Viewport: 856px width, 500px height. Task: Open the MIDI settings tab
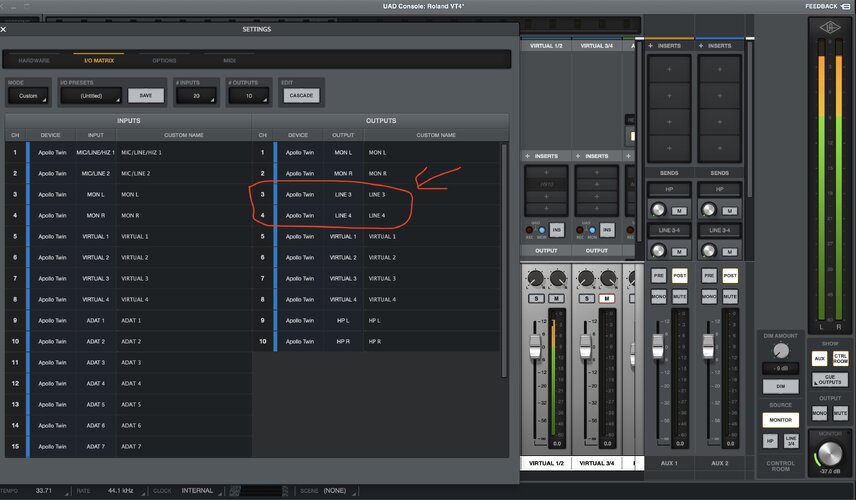coord(230,61)
